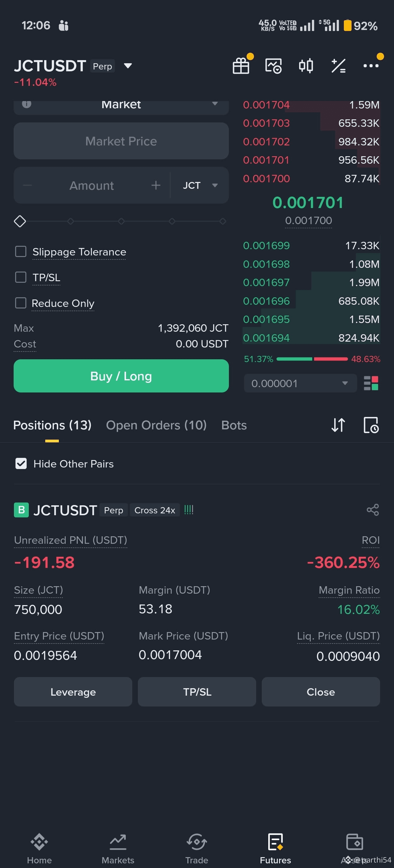Image resolution: width=394 pixels, height=868 pixels.
Task: Open the candlestick chart icon
Action: pos(306,66)
